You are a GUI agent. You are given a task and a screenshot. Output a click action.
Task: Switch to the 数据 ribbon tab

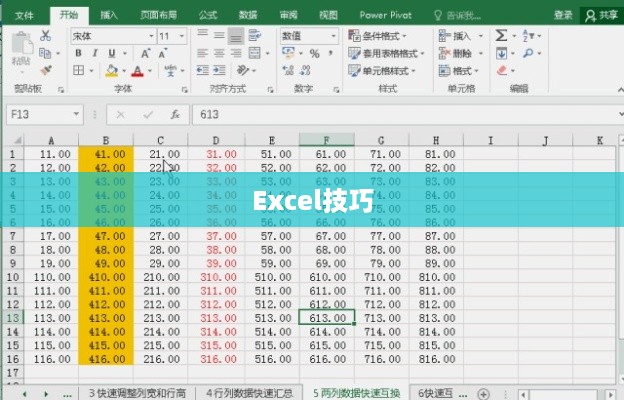[248, 15]
